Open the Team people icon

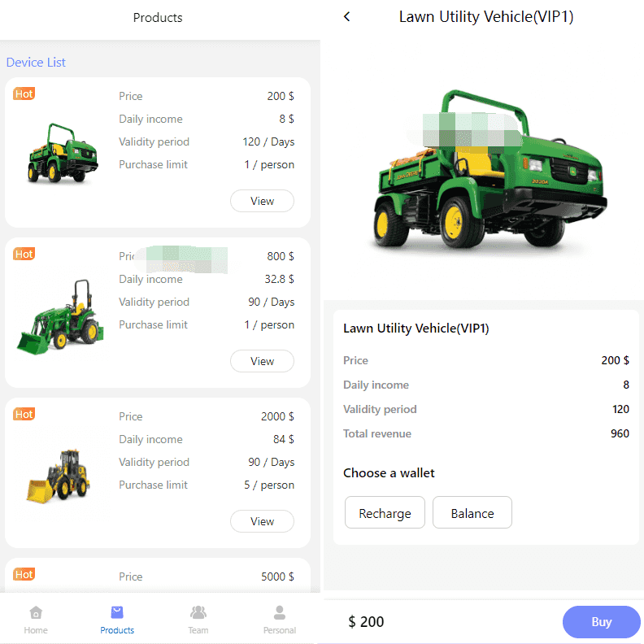(x=198, y=612)
